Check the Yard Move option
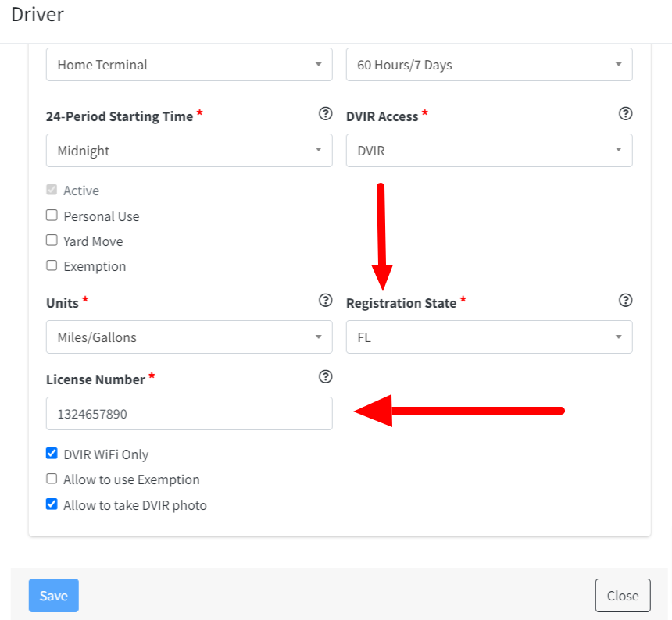Viewport: 672px width, 620px height. tap(52, 240)
